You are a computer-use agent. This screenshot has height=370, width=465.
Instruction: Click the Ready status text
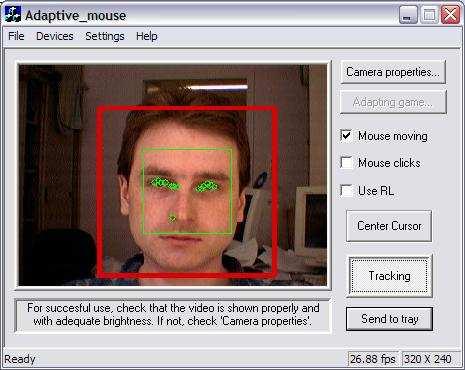click(20, 359)
